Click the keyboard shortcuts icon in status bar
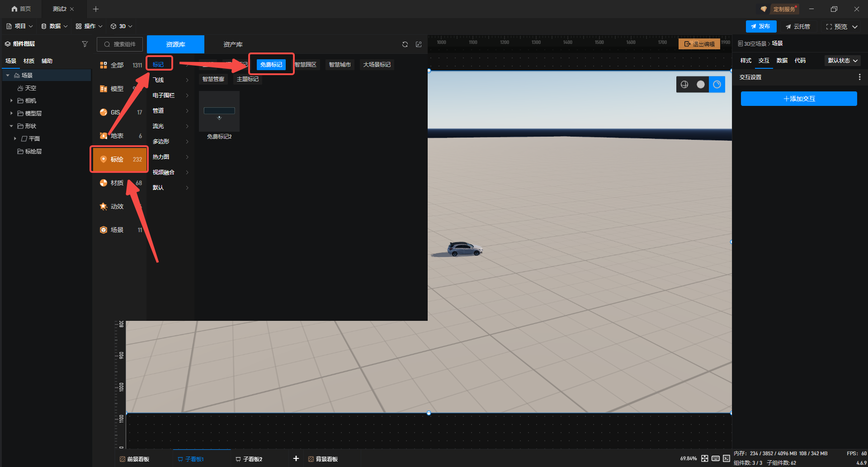The height and width of the screenshot is (467, 868). click(716, 458)
